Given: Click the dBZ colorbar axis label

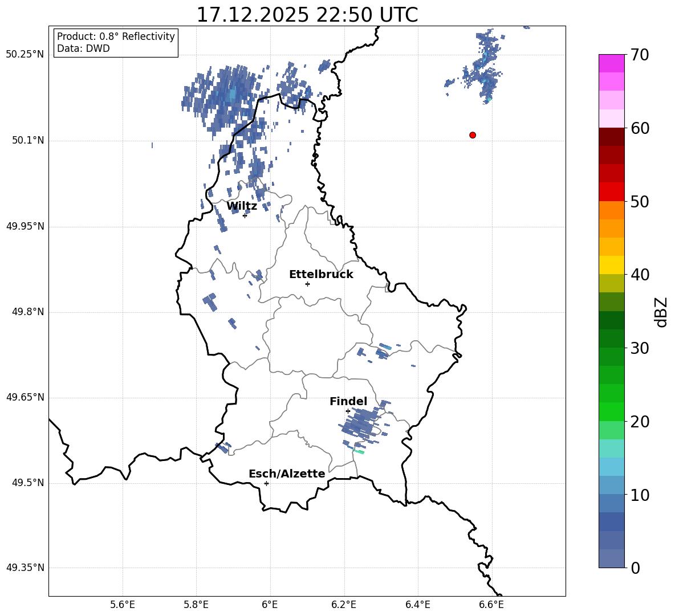Looking at the screenshot, I should tap(661, 312).
